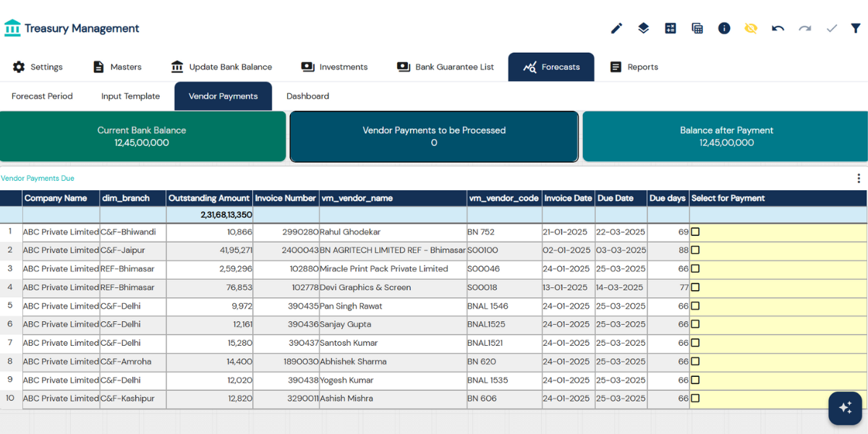Click the Treasury Management bank logo
Screen dimensions: 868x434
pyautogui.click(x=12, y=28)
